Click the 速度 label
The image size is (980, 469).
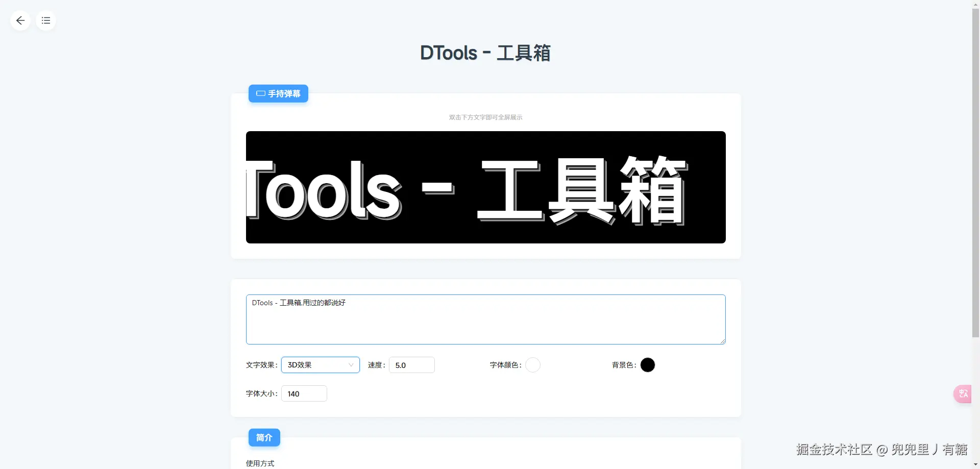coord(377,365)
